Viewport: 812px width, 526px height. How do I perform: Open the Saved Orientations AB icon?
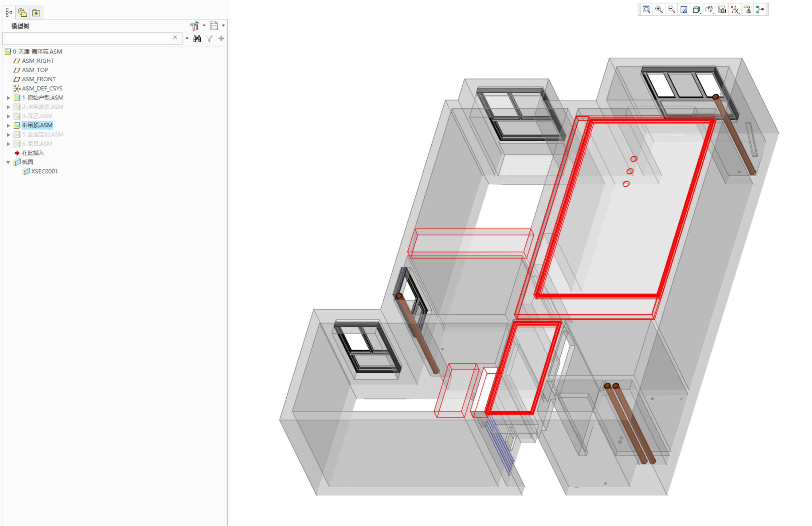coord(709,10)
